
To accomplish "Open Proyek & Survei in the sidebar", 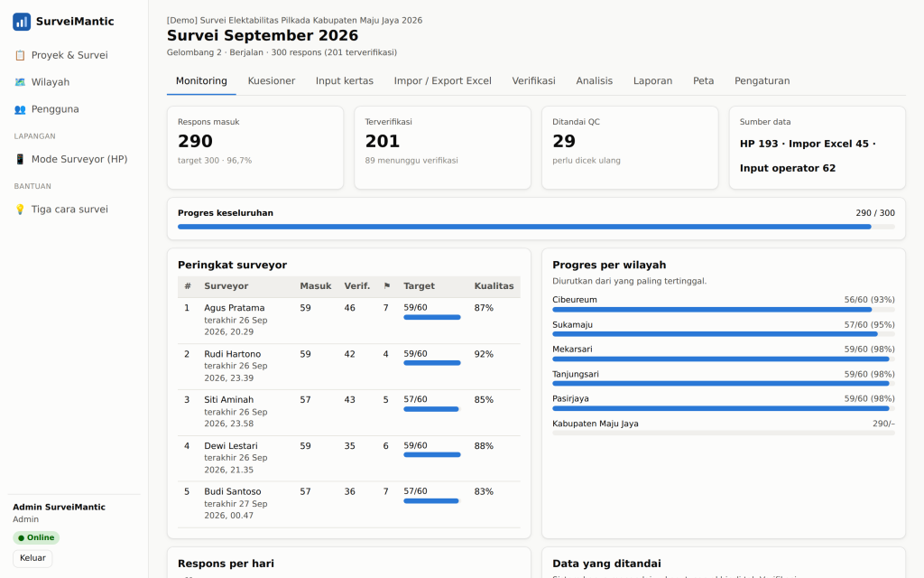I will pyautogui.click(x=74, y=55).
